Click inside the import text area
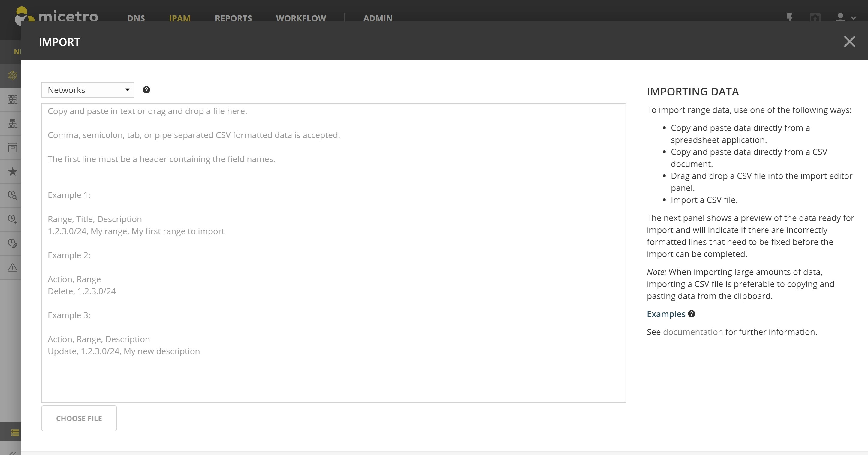This screenshot has width=868, height=455. click(333, 253)
